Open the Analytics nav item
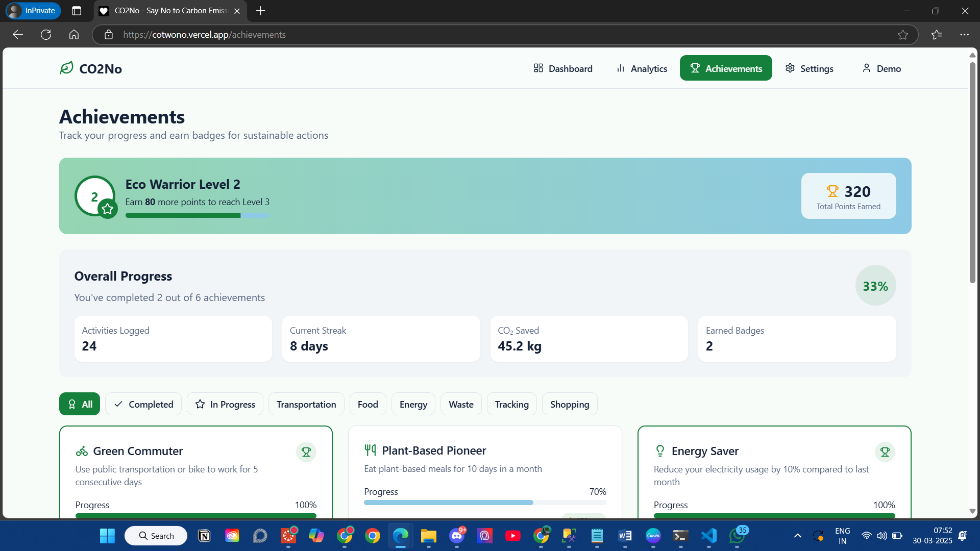 (x=642, y=68)
